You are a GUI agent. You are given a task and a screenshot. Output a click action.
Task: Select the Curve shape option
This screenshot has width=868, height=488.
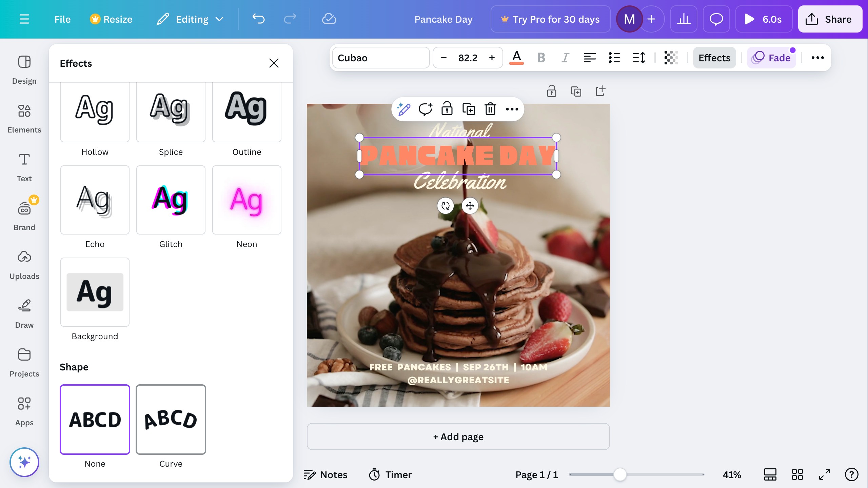click(171, 420)
